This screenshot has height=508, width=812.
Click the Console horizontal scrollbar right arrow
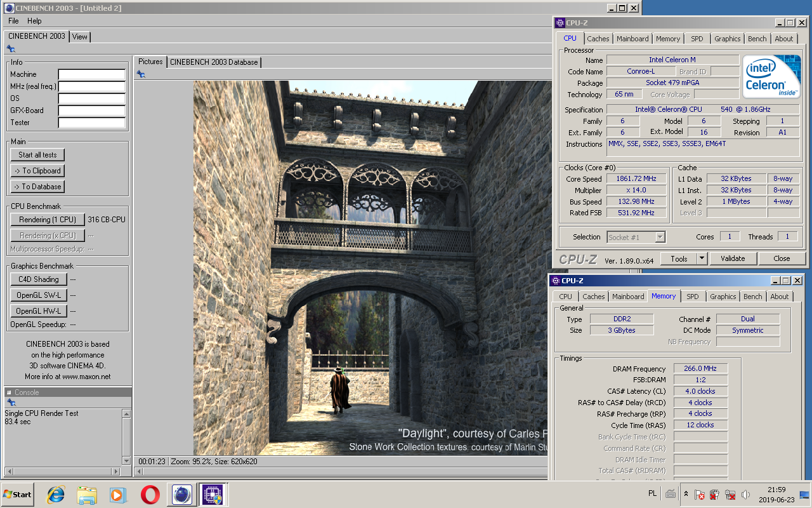click(115, 471)
